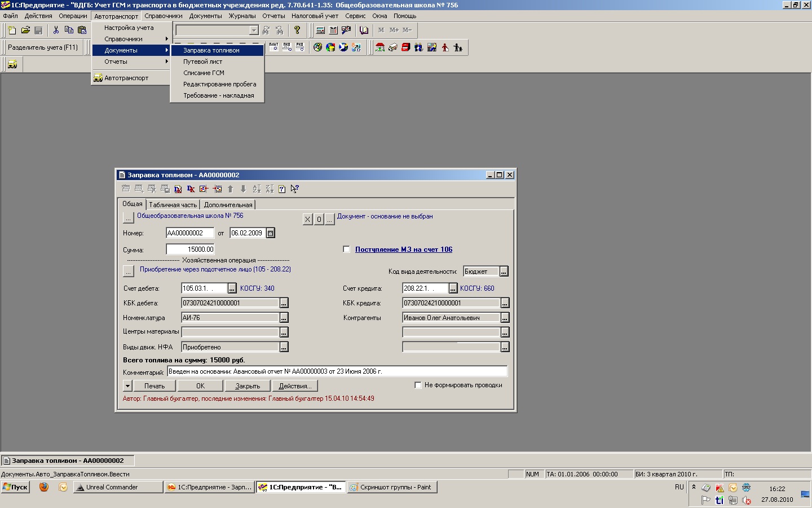The image size is (812, 508).
Task: Select Списание ГСМ from submenu
Action: 217,73
